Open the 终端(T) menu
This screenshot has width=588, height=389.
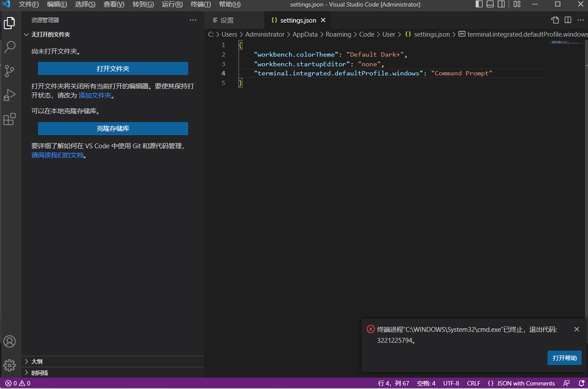[x=201, y=4]
